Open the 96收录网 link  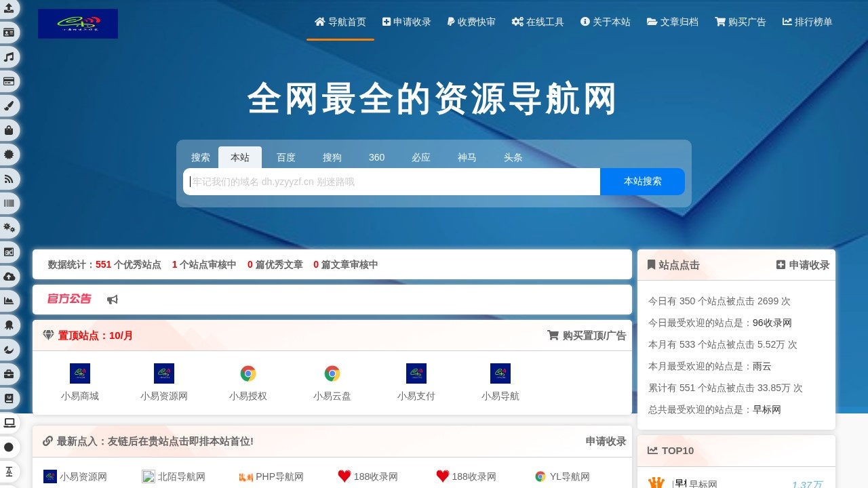click(772, 323)
